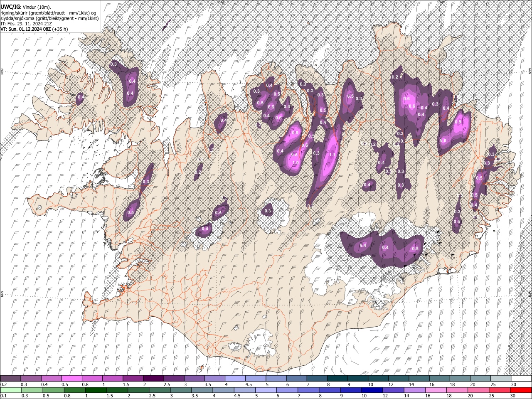The width and height of the screenshot is (532, 399).
Task: Click the 'slydda/snjókoma' legend description line
Action: (x=49, y=18)
